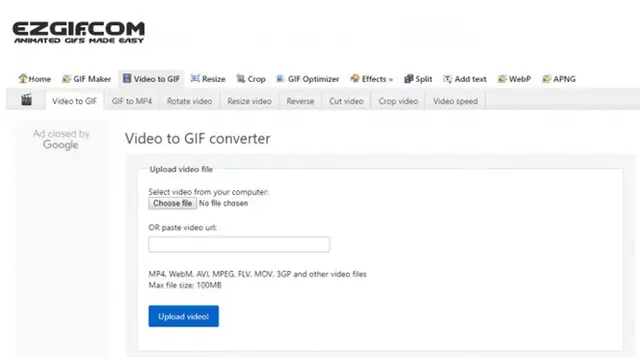Viewport: 640px width, 360px height.
Task: Click the 'No file chosen' text
Action: point(223,203)
